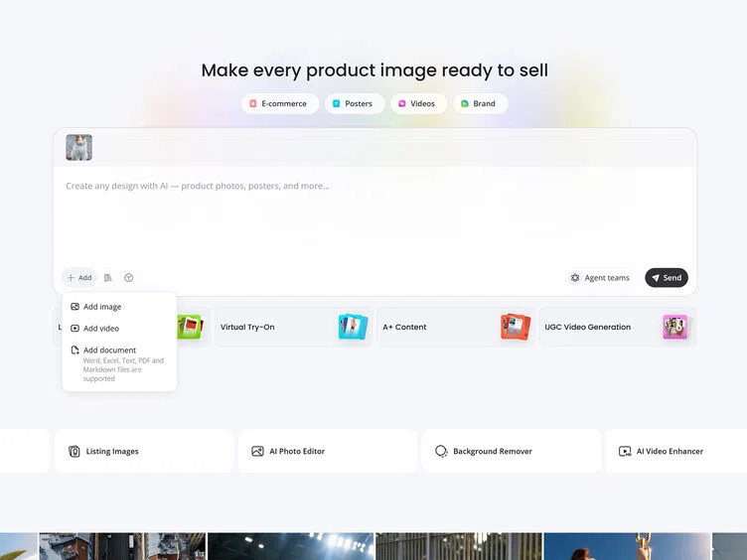Switch to the Brand category chip

coord(480,103)
